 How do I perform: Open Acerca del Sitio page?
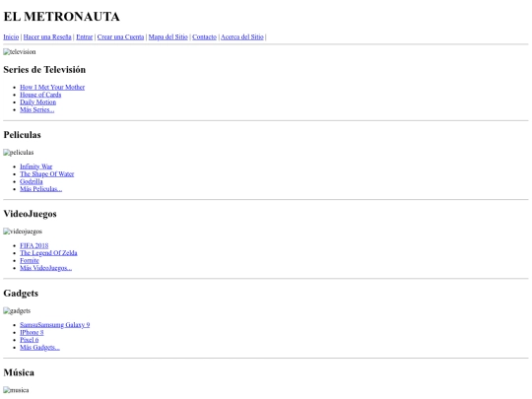242,37
